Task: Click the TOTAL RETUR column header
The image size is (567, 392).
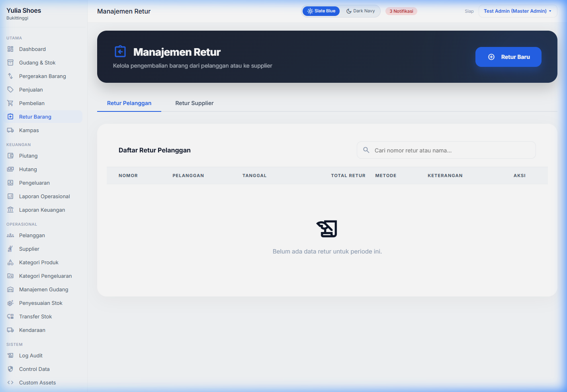Action: tap(348, 176)
